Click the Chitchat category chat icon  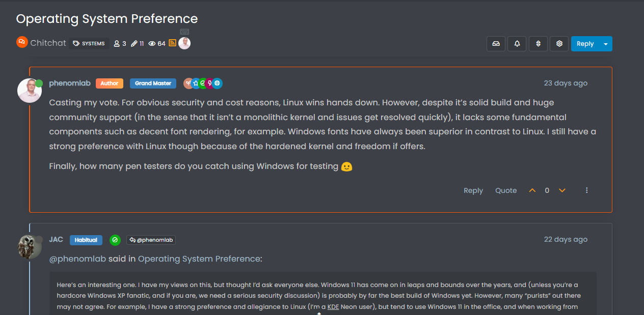(22, 42)
